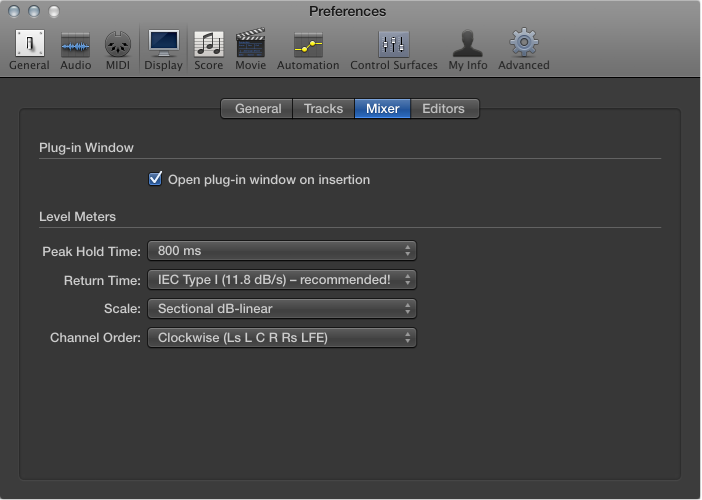
Task: Change the Scale dropdown setting
Action: [x=282, y=309]
